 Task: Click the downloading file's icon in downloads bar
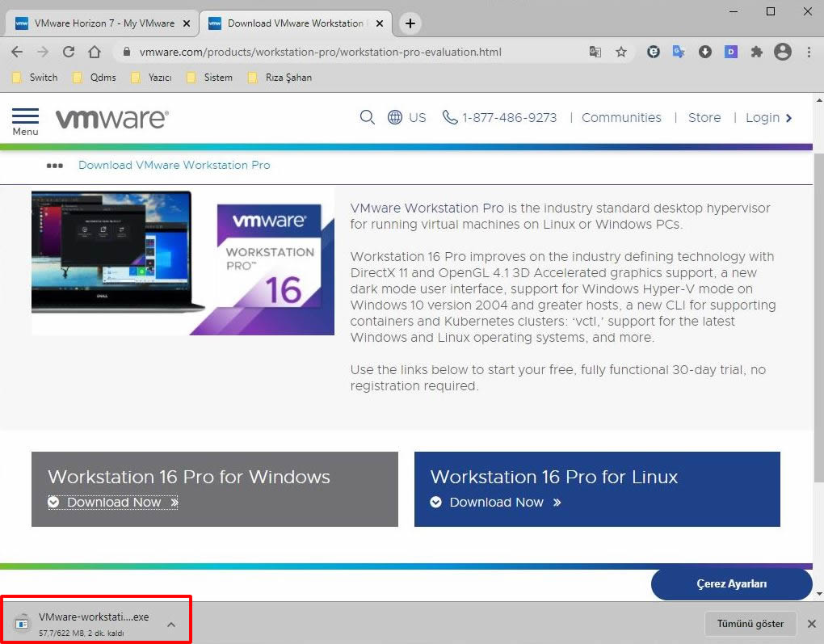(x=22, y=623)
